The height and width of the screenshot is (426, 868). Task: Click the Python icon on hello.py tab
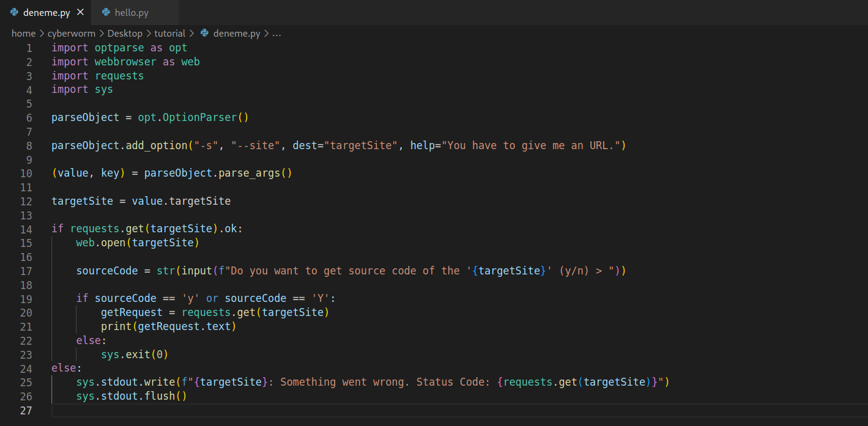pyautogui.click(x=106, y=12)
